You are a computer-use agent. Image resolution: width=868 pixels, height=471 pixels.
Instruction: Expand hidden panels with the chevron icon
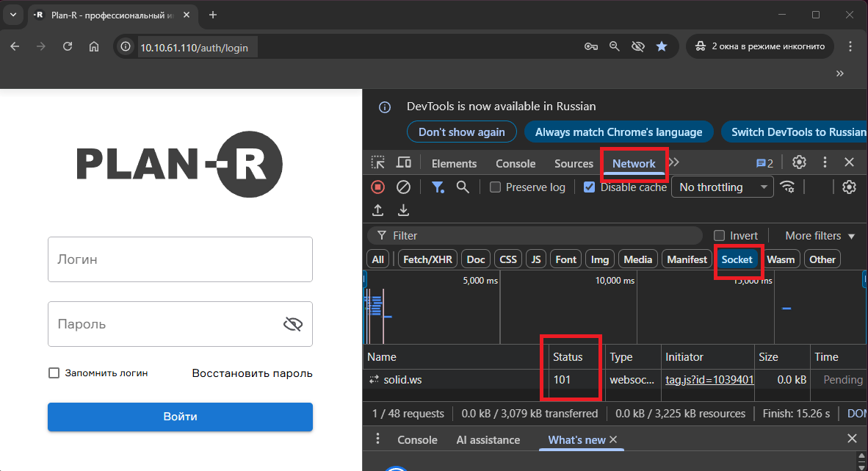pyautogui.click(x=674, y=162)
